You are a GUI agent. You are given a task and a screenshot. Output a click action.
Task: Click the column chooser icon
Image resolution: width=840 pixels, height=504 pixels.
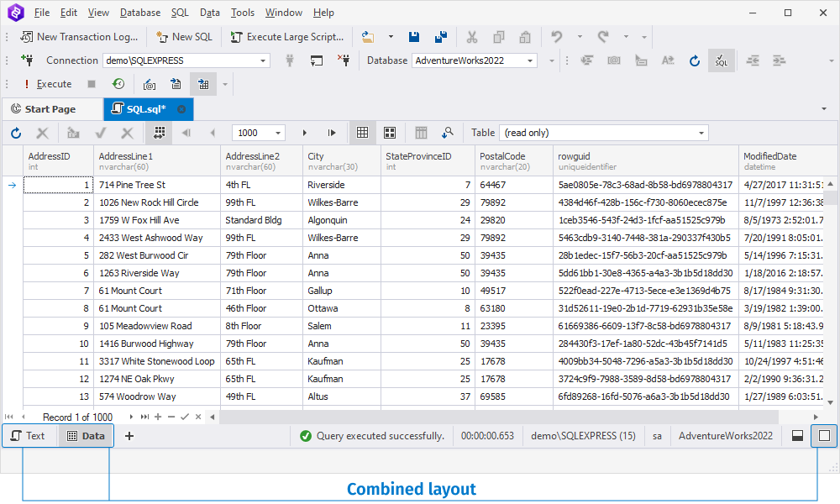point(421,133)
